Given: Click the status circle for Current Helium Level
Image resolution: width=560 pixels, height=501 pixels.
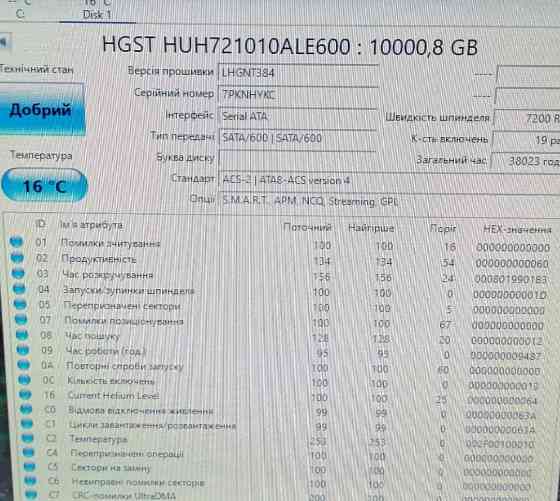Looking at the screenshot, I should [x=25, y=394].
